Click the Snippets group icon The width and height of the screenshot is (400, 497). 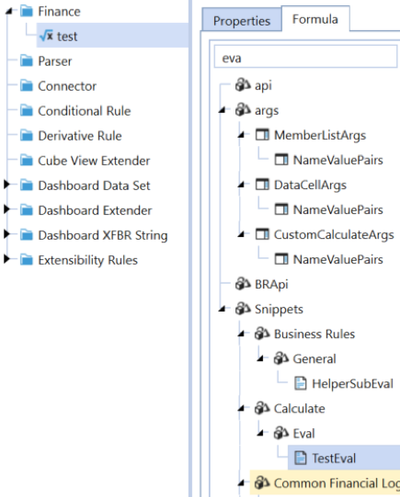pos(243,309)
